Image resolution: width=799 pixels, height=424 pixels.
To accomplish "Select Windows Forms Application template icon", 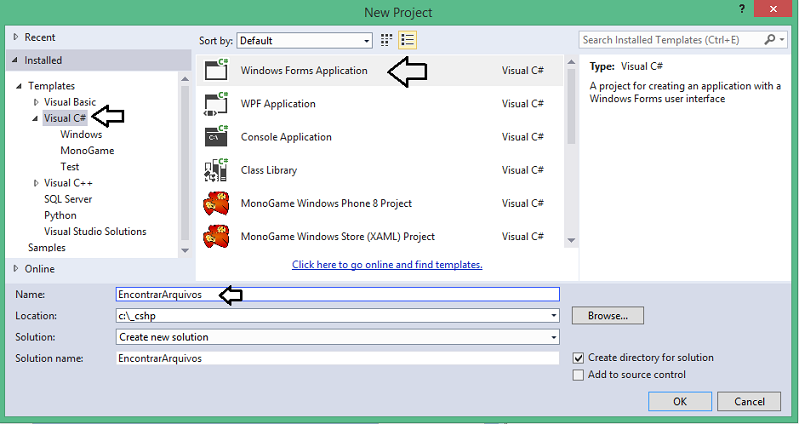I will [216, 70].
